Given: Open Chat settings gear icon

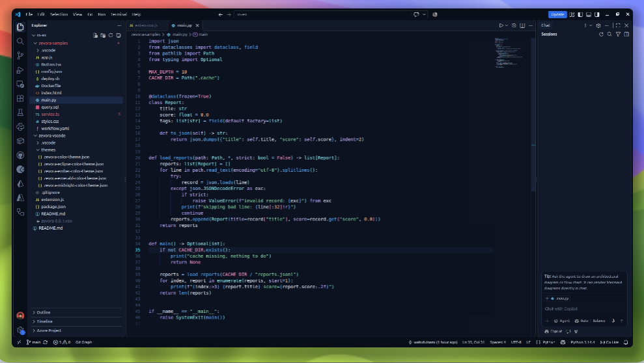Looking at the screenshot, I should click(598, 25).
